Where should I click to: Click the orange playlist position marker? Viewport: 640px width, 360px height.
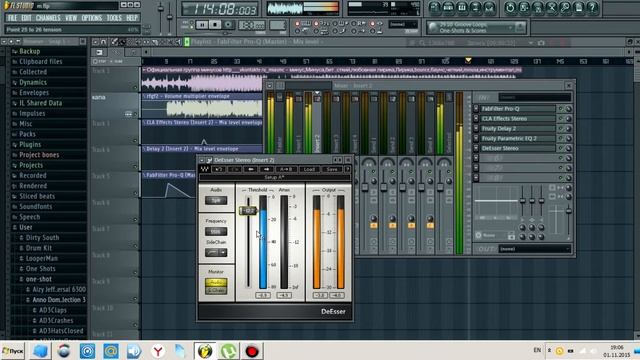point(468,61)
